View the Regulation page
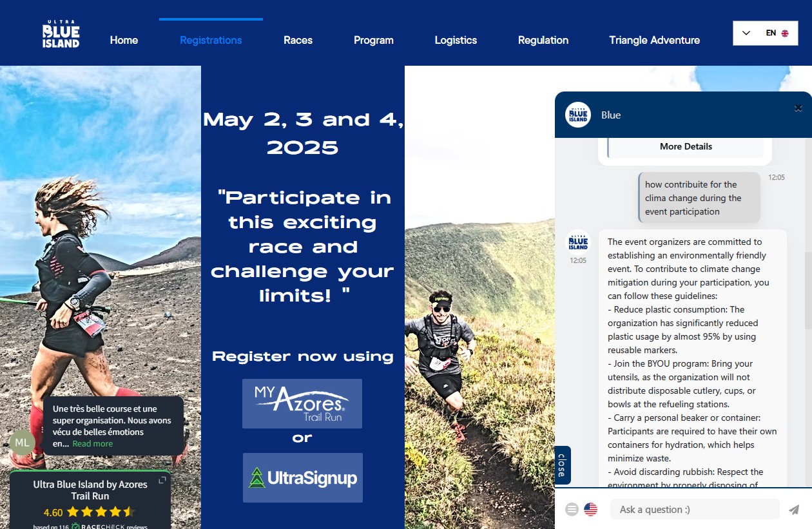Screen dimensions: 812x529 543,40
